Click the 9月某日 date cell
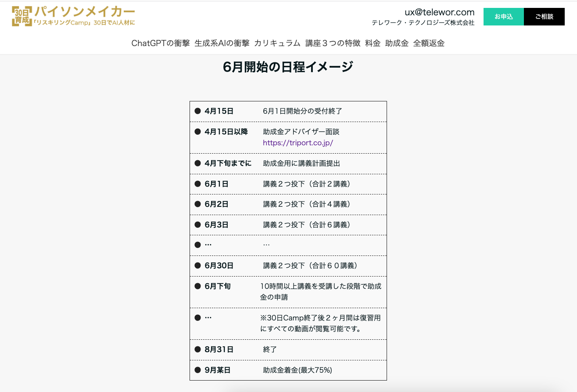The image size is (577, 392). click(218, 370)
